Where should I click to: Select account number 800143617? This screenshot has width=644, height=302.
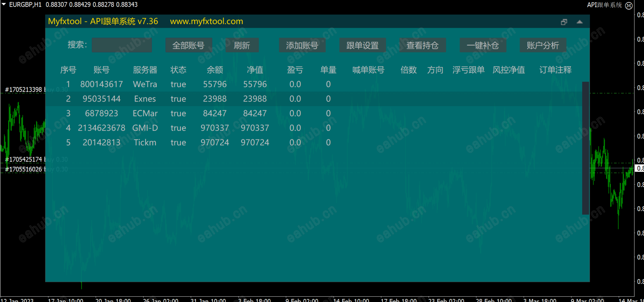[102, 84]
